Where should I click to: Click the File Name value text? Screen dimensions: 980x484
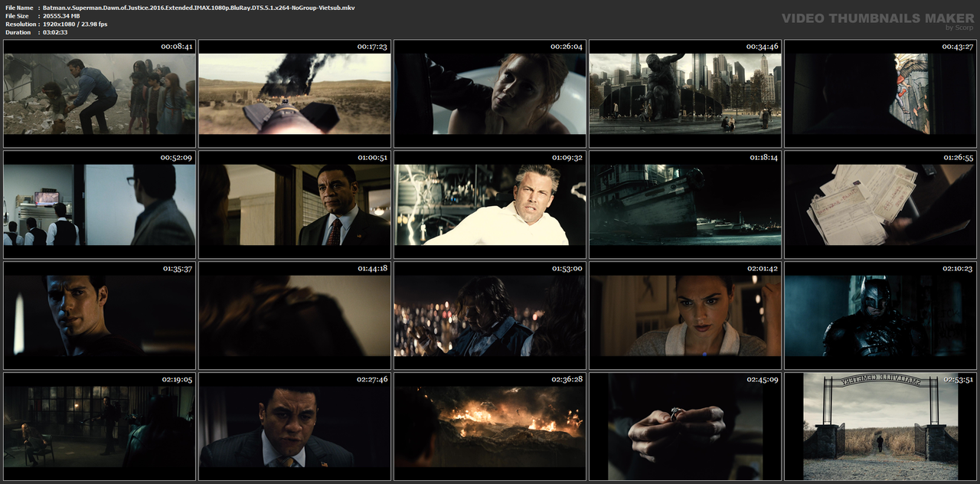coord(198,8)
